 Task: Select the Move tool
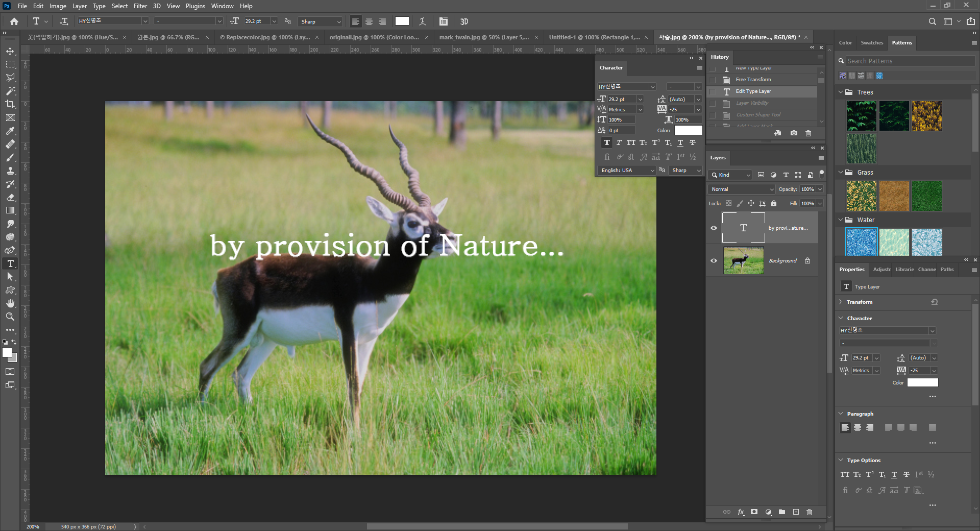(10, 52)
